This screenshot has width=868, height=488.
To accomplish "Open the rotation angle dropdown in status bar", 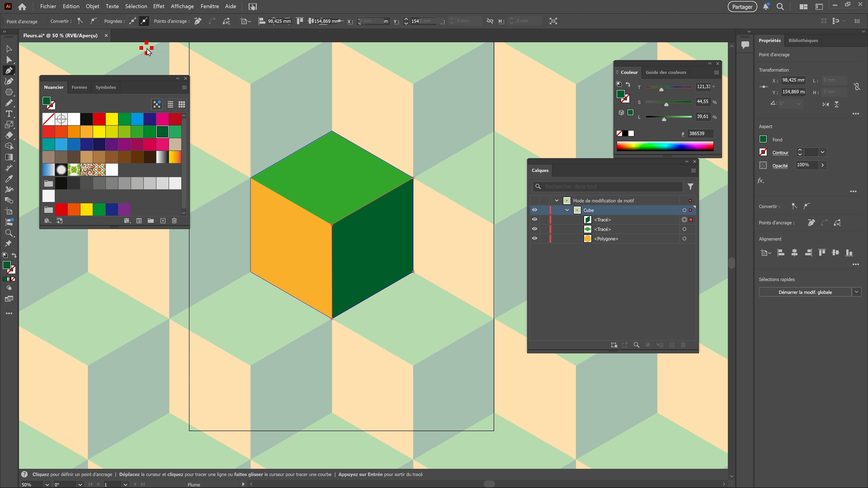I will 80,485.
